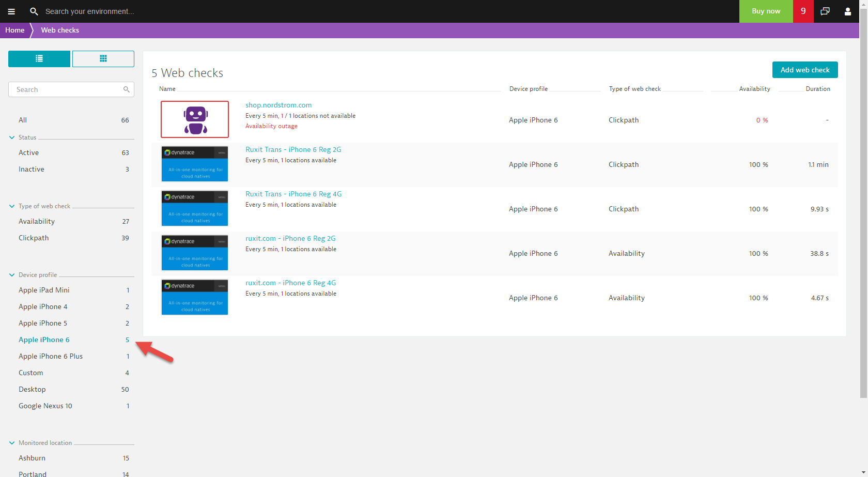Click the robot thumbnail for shop.nordstrom.com

coord(195,119)
